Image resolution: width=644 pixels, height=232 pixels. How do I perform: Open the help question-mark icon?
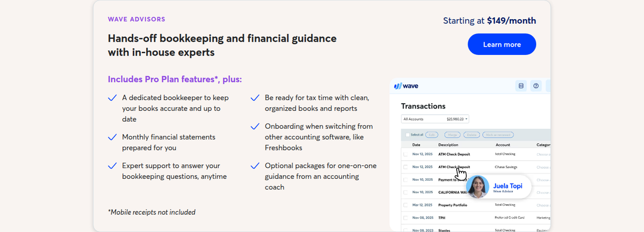535,86
